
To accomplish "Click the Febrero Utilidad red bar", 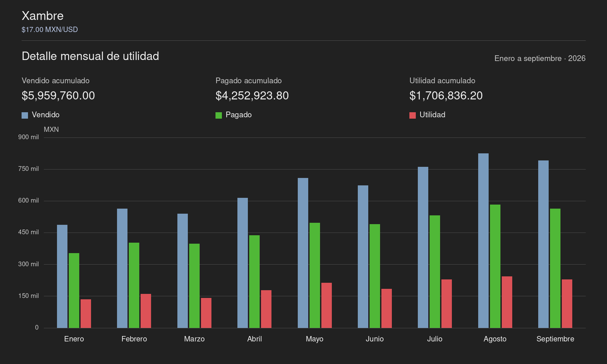I will pos(146,311).
